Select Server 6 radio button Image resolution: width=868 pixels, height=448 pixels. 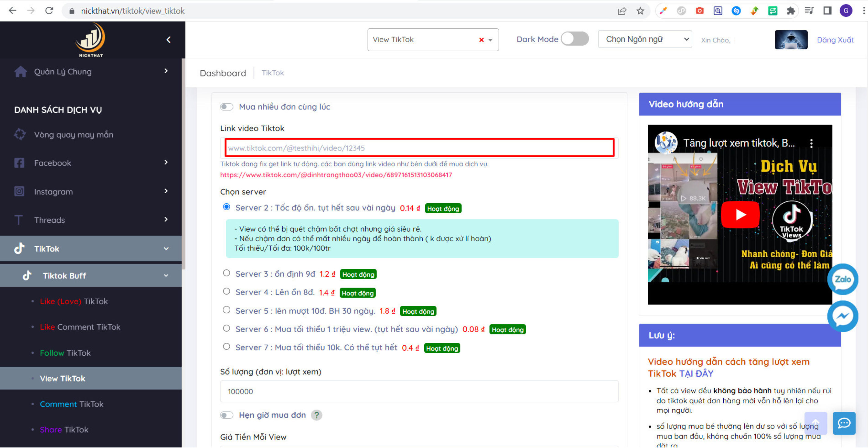[x=226, y=328]
